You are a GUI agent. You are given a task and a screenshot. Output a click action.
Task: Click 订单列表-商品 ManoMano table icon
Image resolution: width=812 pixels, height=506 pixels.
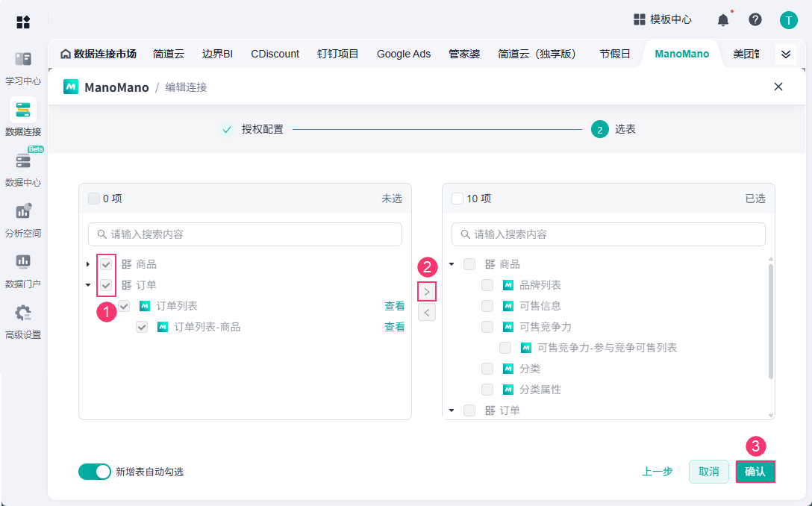[x=163, y=328]
